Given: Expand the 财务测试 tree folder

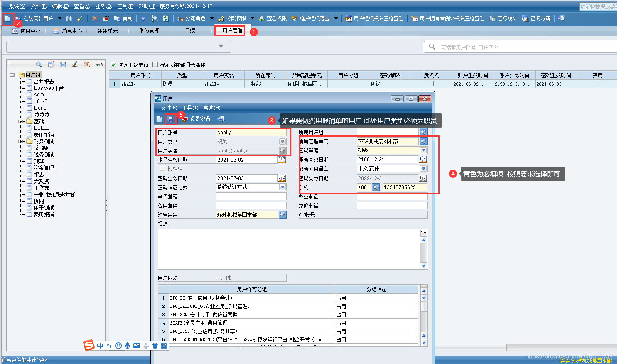Looking at the screenshot, I should point(21,141).
